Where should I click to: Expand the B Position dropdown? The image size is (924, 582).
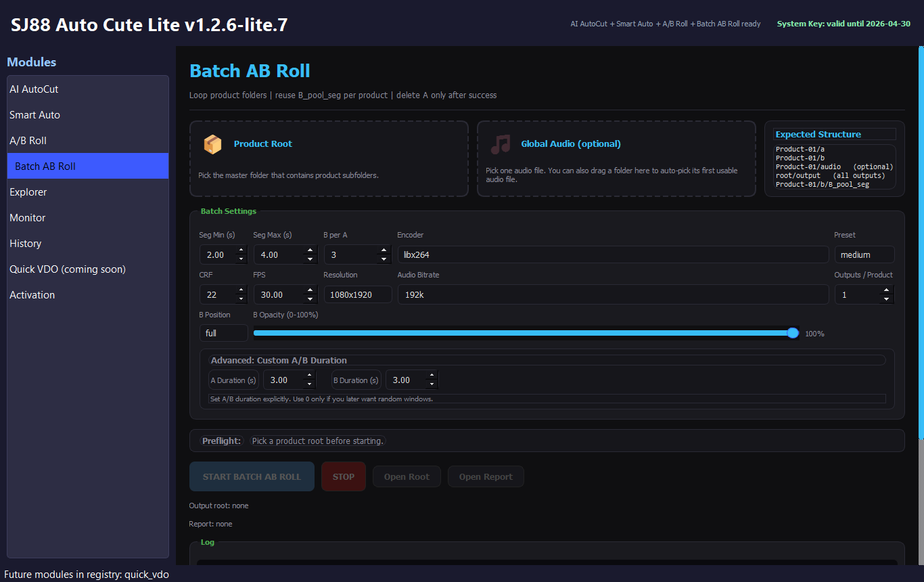tap(223, 333)
